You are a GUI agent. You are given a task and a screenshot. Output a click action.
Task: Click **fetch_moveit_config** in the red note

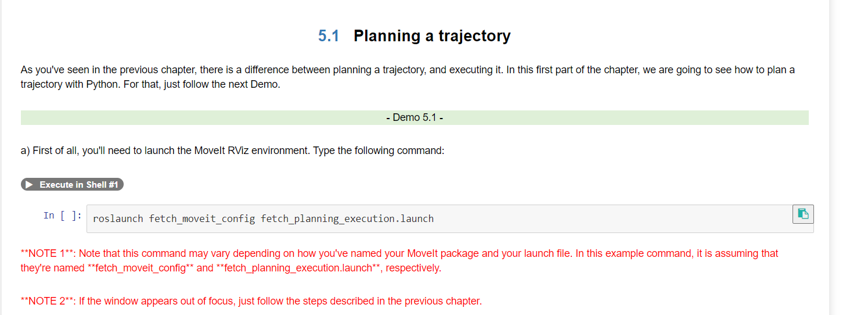[x=141, y=269]
